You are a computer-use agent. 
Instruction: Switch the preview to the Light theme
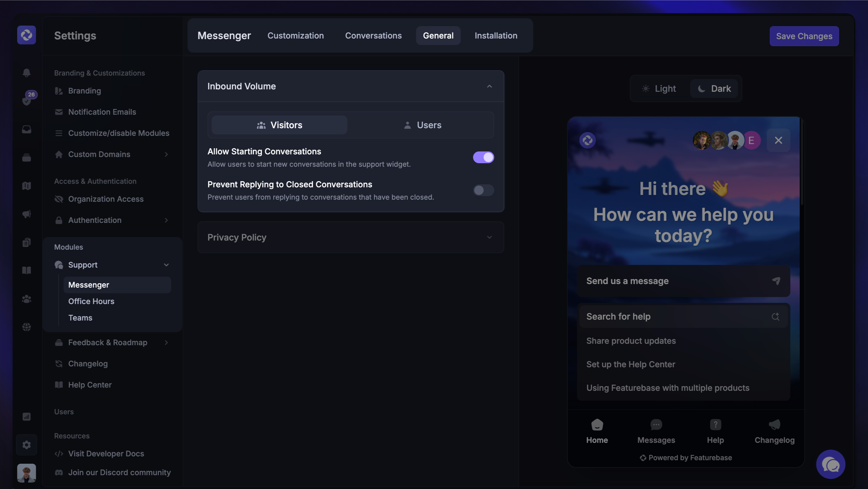tap(659, 89)
